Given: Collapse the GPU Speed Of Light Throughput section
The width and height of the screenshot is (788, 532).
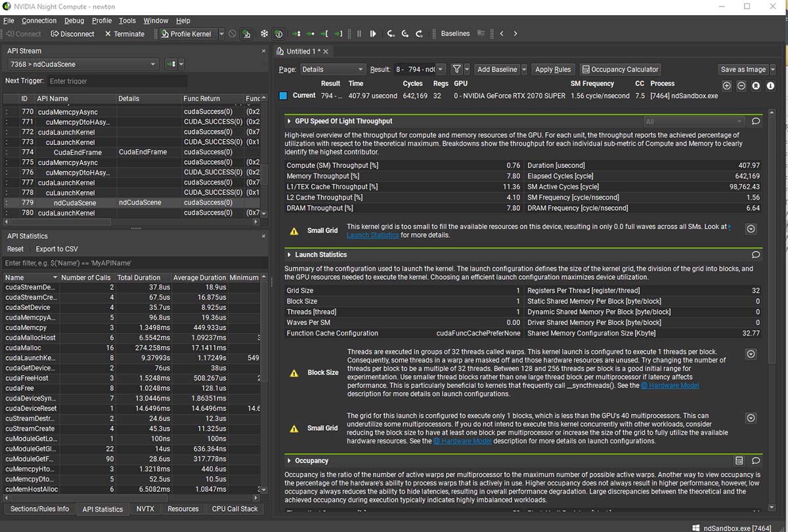Looking at the screenshot, I should [x=288, y=121].
